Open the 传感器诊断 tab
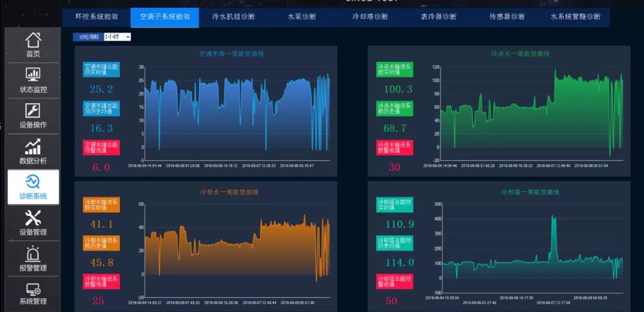This screenshot has height=312, width=644. [x=507, y=17]
